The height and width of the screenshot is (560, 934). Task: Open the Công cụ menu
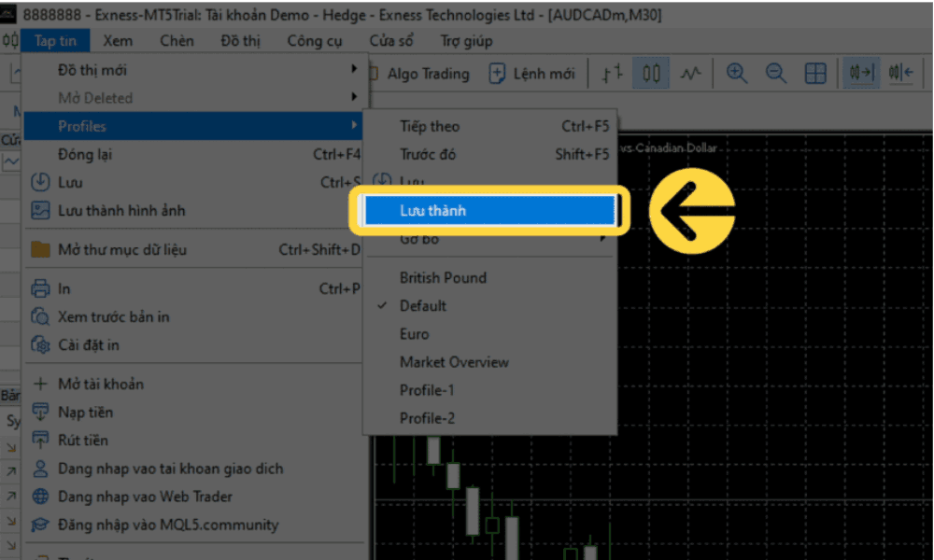(315, 40)
